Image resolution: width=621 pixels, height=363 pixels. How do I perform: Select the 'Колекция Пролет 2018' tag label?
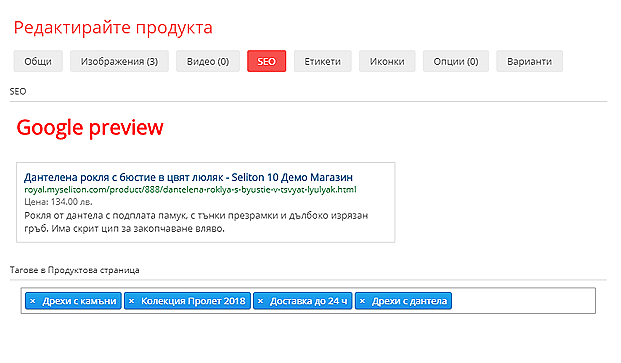[193, 301]
